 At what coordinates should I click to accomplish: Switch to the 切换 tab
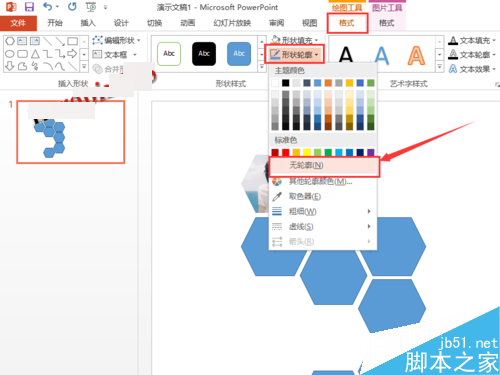point(154,23)
